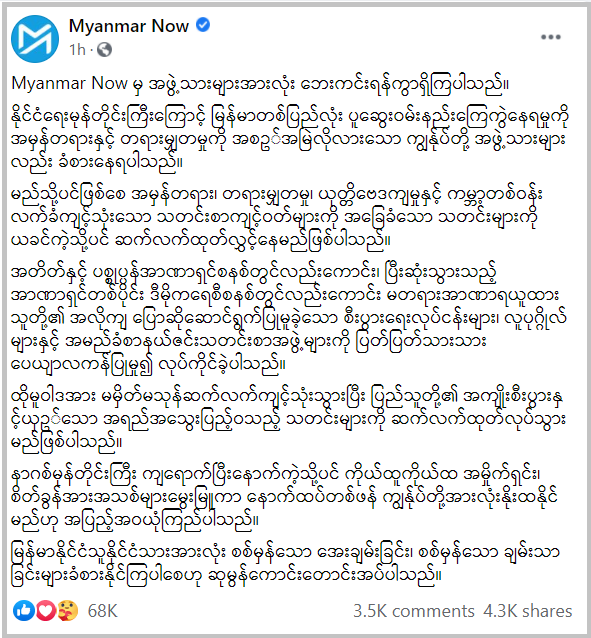
Task: Click paragraph starting with ထိုမူဝါဒအား
Action: point(288,419)
